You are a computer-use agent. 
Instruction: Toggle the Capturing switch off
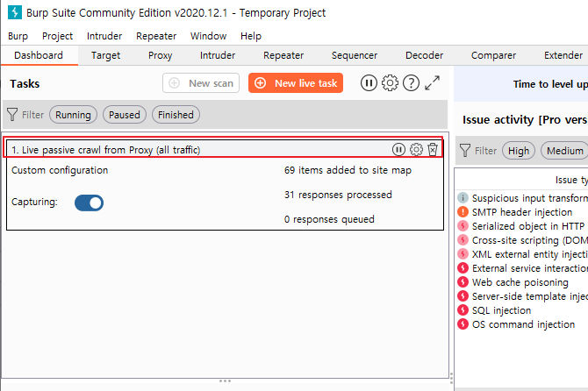89,203
